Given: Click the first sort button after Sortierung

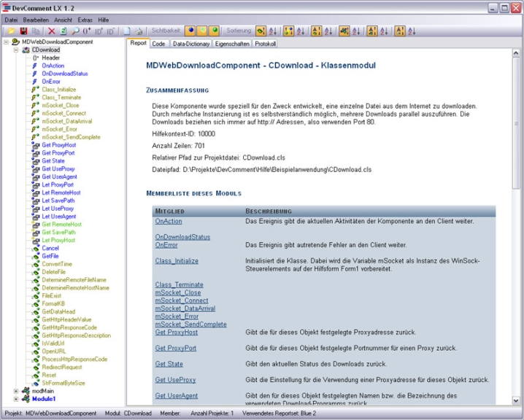Looking at the screenshot, I should click(261, 31).
